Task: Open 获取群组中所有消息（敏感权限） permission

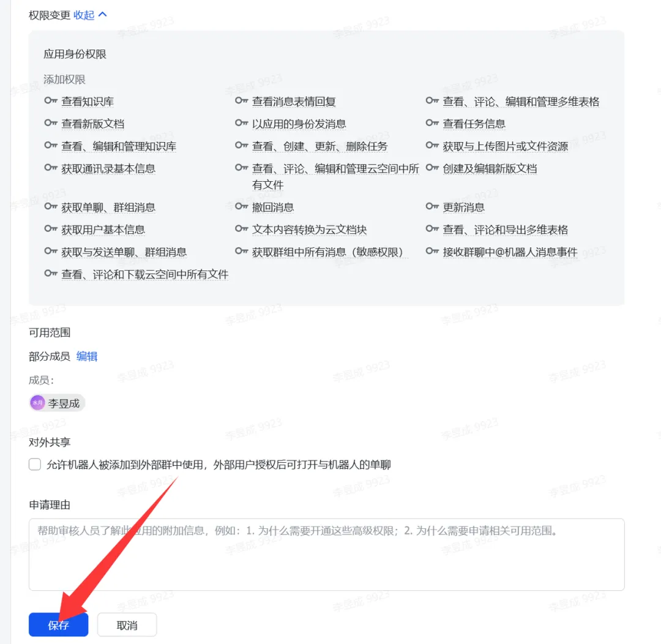Action: click(x=327, y=252)
